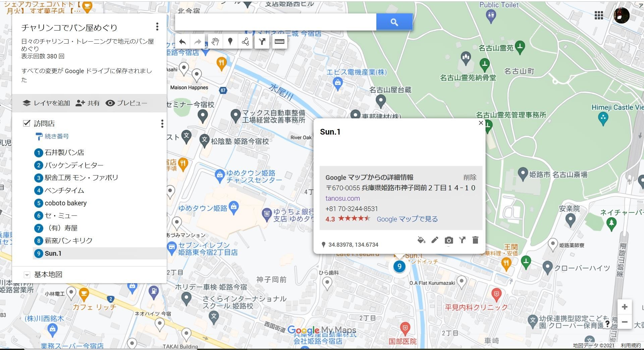Select the add directions tool
Image resolution: width=644 pixels, height=350 pixels.
tap(262, 42)
